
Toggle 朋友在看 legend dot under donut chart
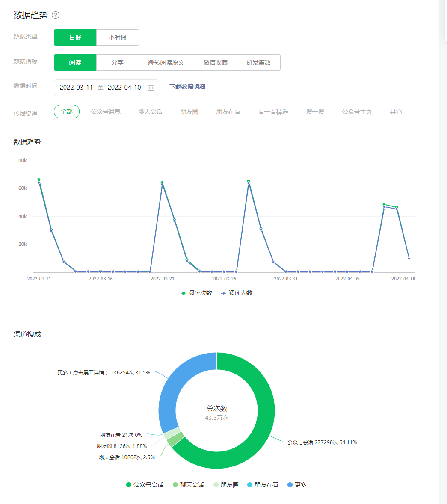point(250,485)
